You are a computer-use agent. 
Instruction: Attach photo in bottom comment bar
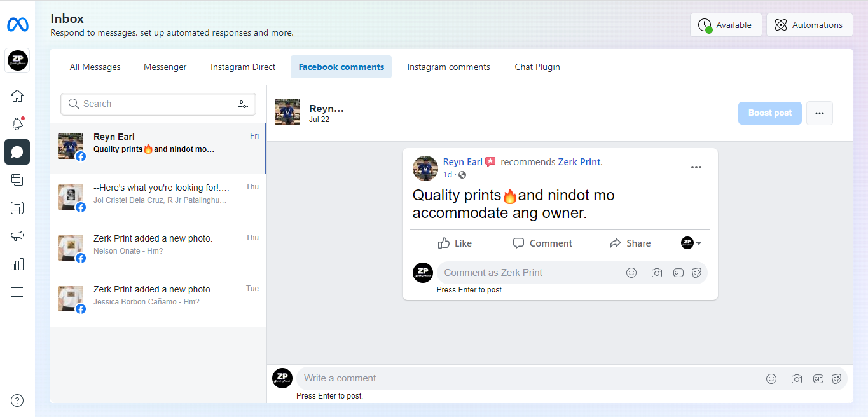point(797,379)
